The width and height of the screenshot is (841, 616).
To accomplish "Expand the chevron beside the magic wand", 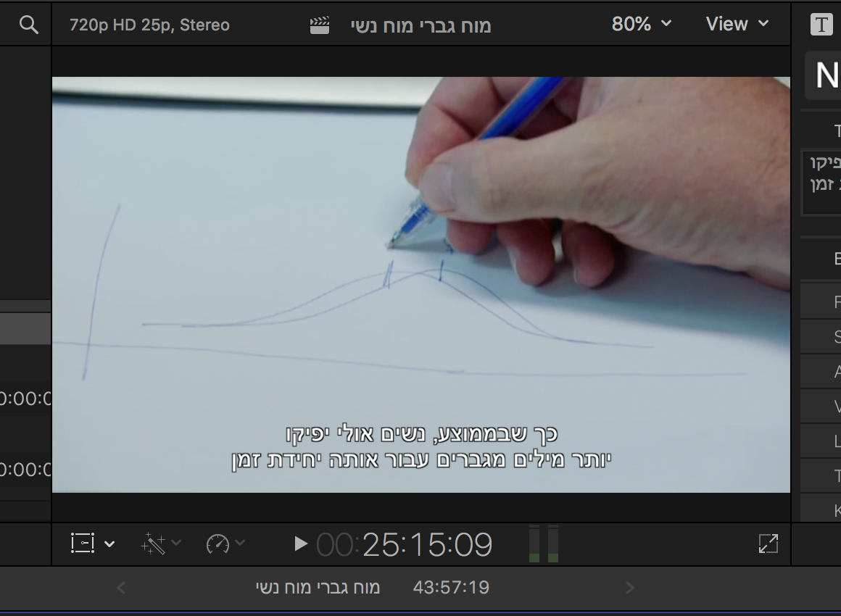I will click(176, 543).
